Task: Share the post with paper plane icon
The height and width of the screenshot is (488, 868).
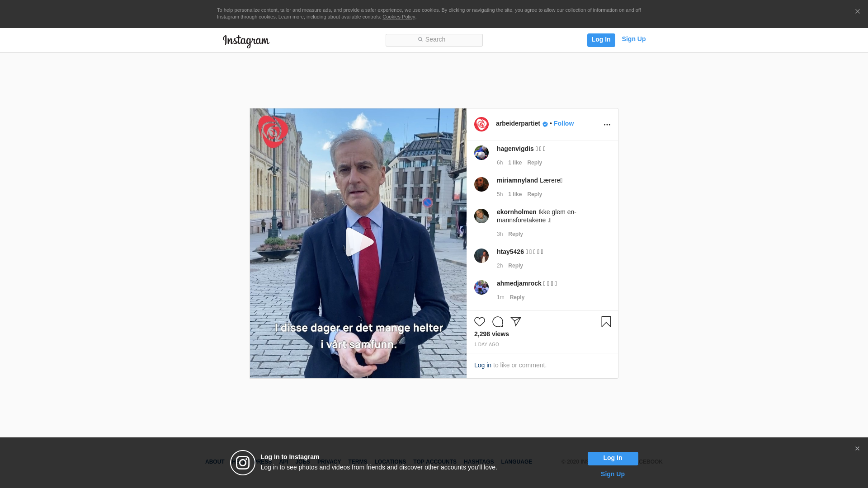Action: (x=516, y=322)
